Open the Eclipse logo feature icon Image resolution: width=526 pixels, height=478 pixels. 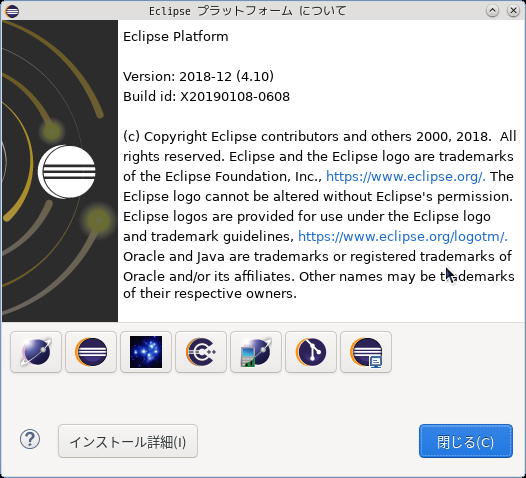pyautogui.click(x=91, y=352)
